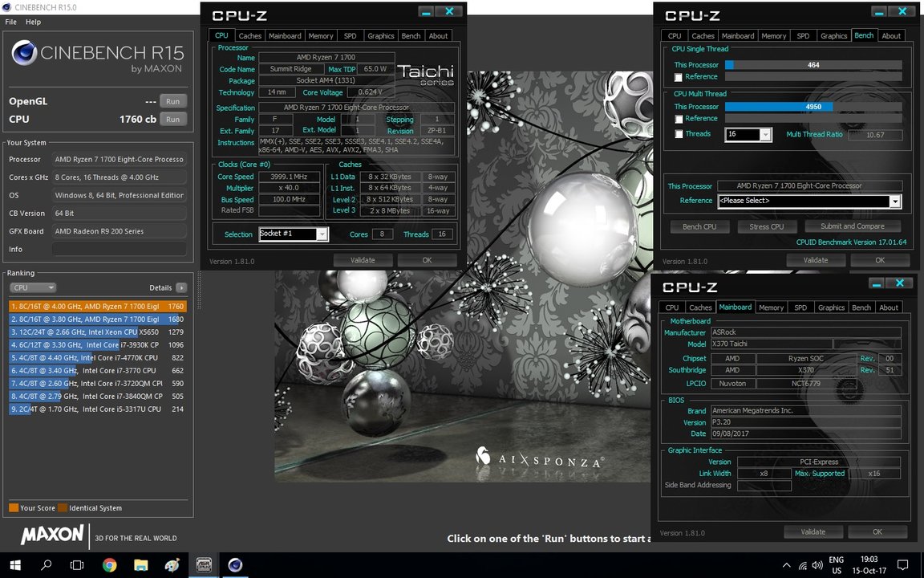Select ranking row Core i7-4770K
Viewport: 924px width, 578px height.
coord(97,357)
